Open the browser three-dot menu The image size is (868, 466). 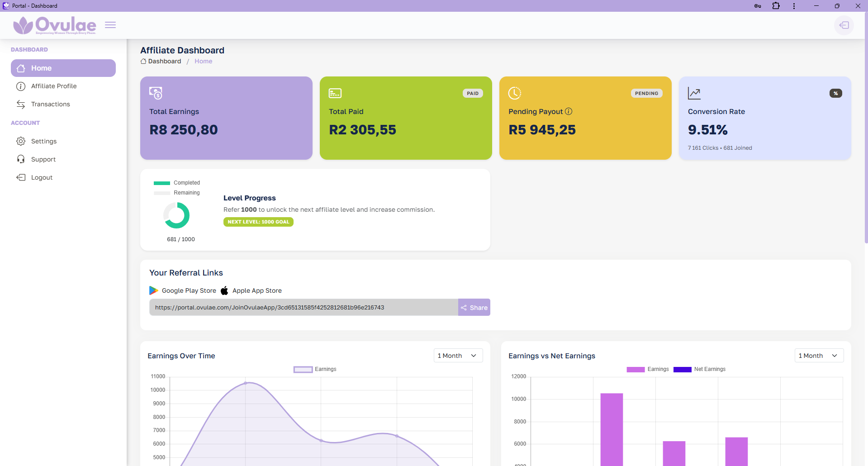[794, 6]
